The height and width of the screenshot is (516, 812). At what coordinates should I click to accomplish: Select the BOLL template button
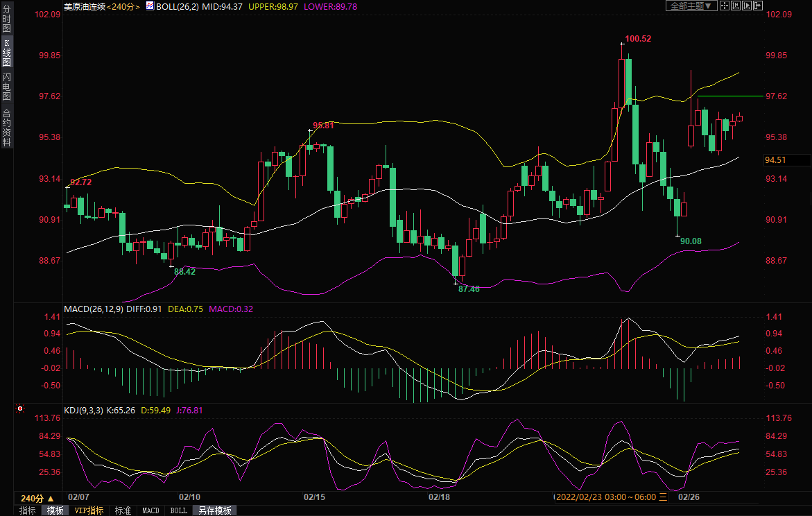point(178,510)
